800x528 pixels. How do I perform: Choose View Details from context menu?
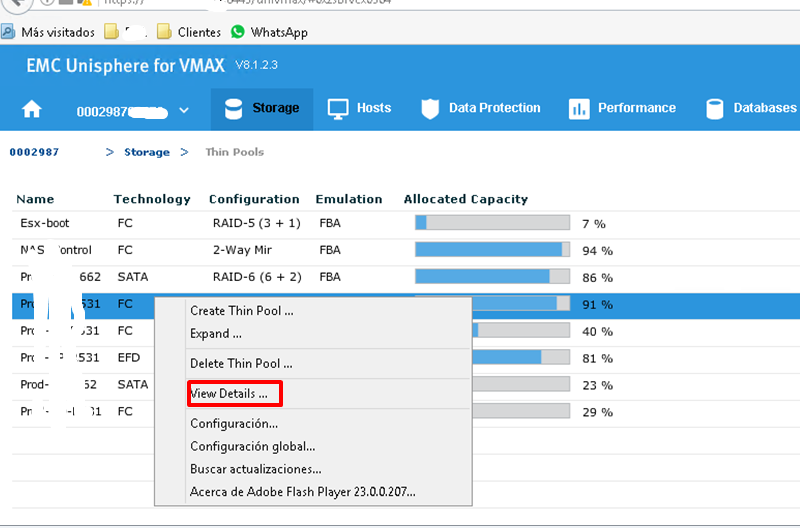pyautogui.click(x=229, y=393)
